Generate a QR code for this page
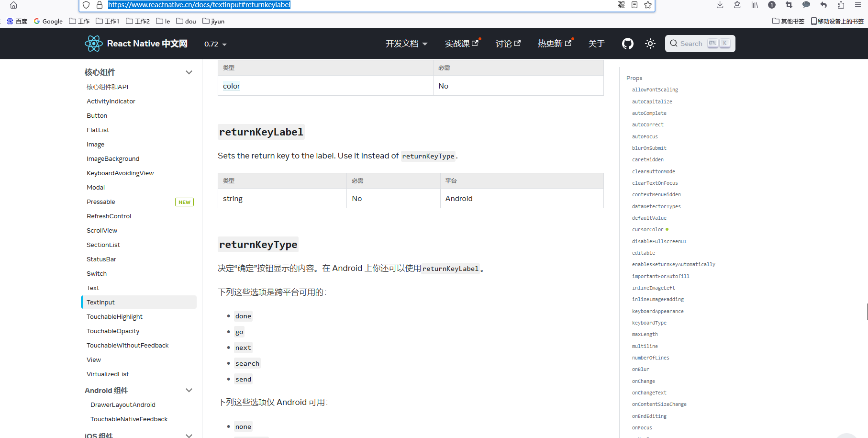 tap(621, 5)
